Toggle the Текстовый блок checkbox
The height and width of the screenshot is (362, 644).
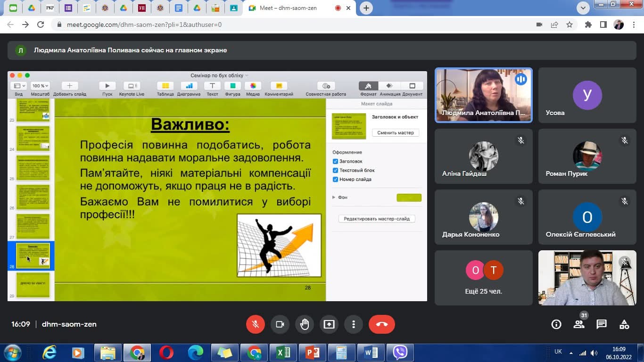(x=336, y=170)
